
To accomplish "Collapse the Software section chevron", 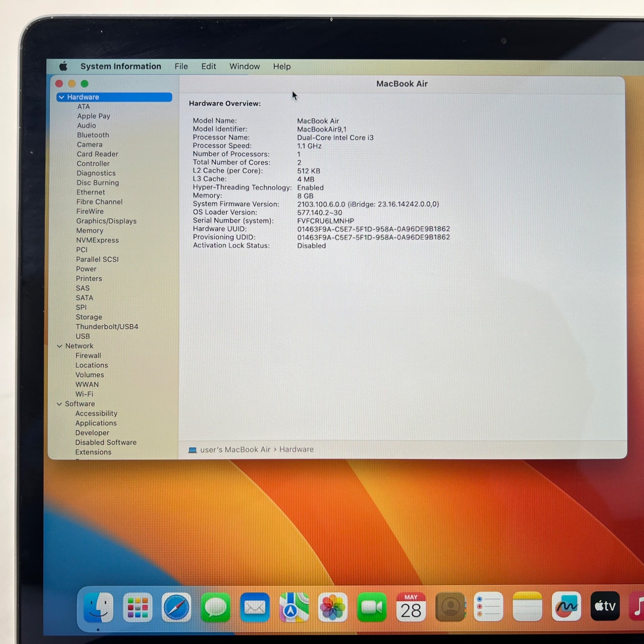I will pos(59,404).
